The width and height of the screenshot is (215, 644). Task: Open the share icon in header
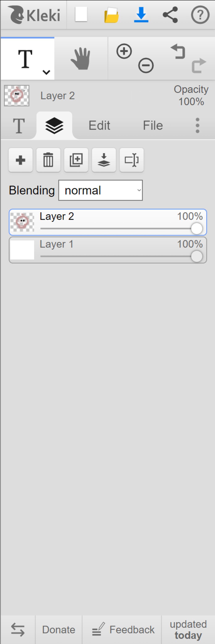[170, 15]
